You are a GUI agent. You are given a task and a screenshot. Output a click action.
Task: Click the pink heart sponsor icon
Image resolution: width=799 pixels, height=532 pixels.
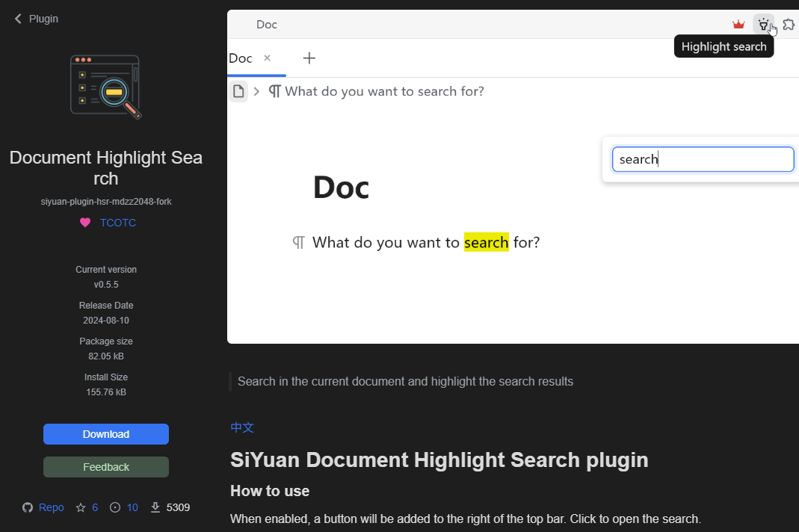pos(85,223)
